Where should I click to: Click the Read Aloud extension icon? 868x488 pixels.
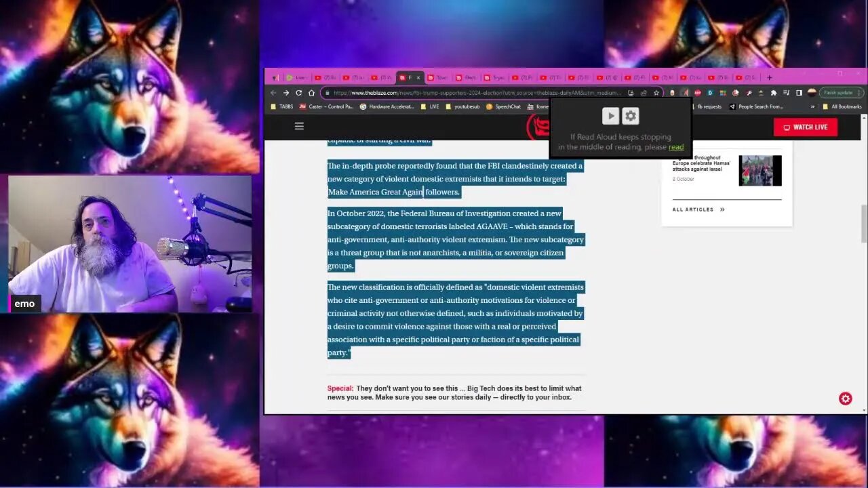click(685, 93)
